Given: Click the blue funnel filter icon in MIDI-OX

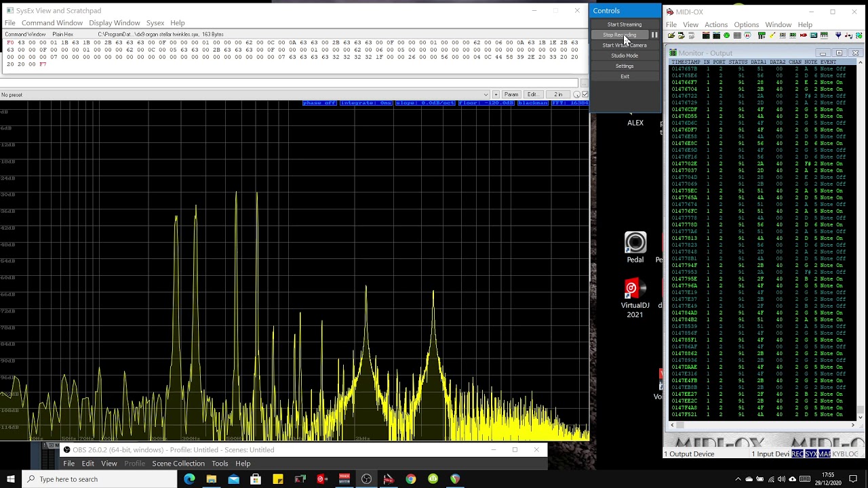Looking at the screenshot, I should click(838, 36).
